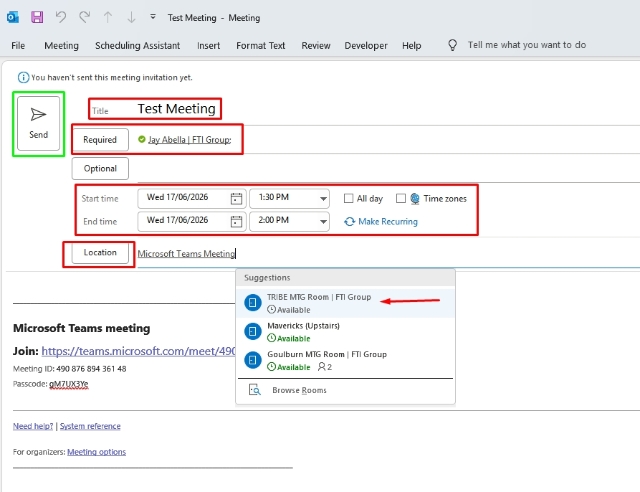The width and height of the screenshot is (640, 492).
Task: Open the Format Text tab
Action: [260, 45]
